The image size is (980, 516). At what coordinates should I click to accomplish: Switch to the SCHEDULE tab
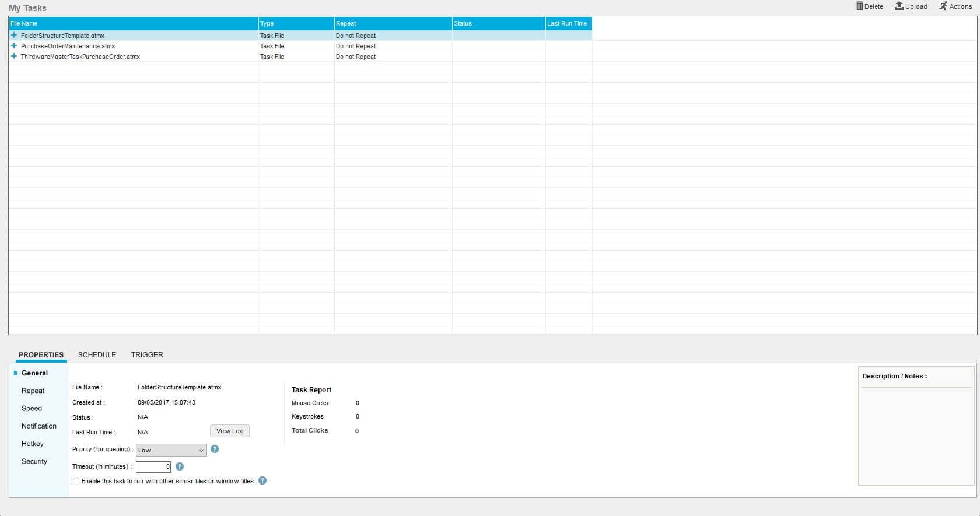pyautogui.click(x=97, y=354)
